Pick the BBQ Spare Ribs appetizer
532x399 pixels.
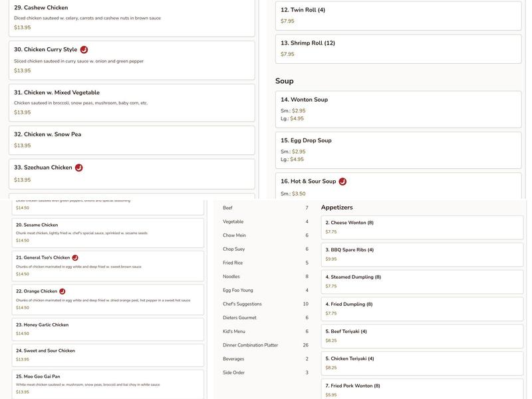coord(422,254)
